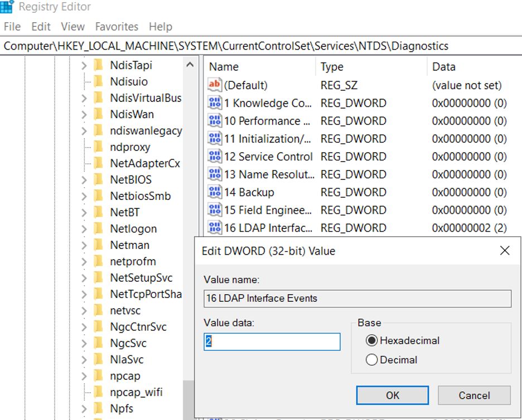Click the Value data input field
The width and height of the screenshot is (522, 420).
pyautogui.click(x=272, y=341)
